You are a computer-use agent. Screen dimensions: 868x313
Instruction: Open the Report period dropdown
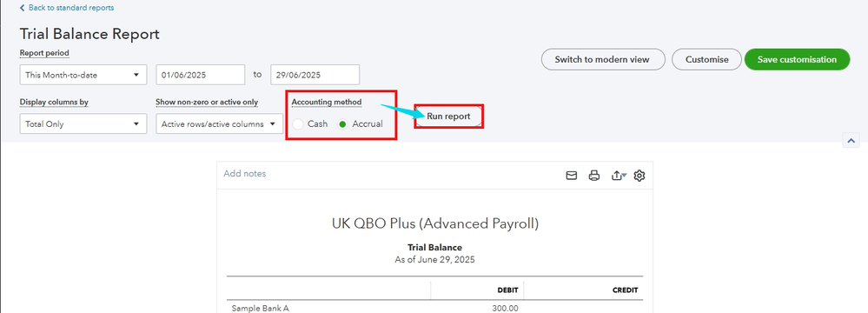(x=83, y=75)
